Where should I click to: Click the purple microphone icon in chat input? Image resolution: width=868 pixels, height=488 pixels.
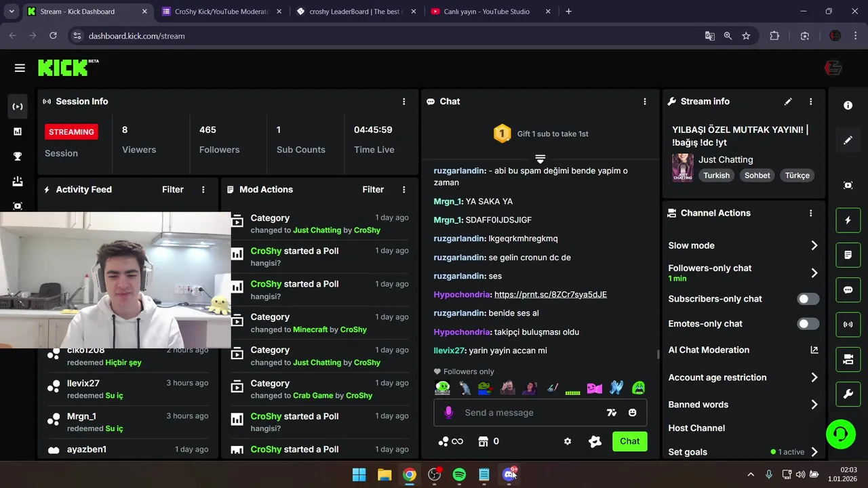coord(448,413)
